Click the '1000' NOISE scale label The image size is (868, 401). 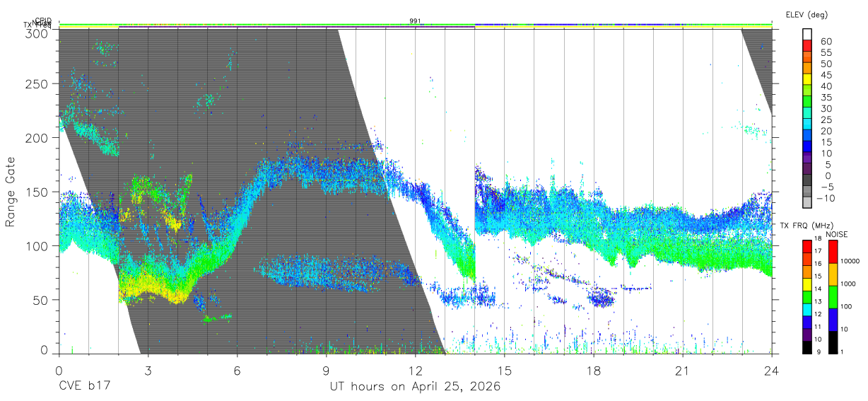848,284
